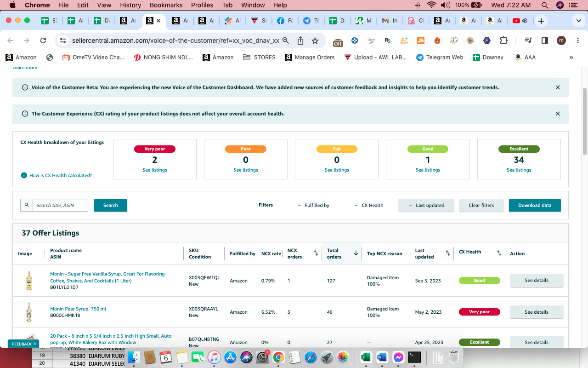Switch to Excel in the Dock

click(x=366, y=357)
